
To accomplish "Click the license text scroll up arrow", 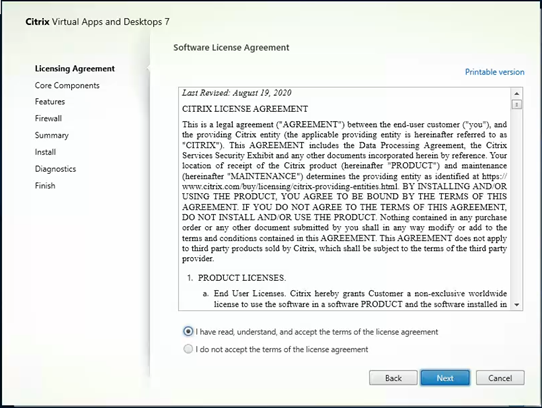I will [516, 93].
